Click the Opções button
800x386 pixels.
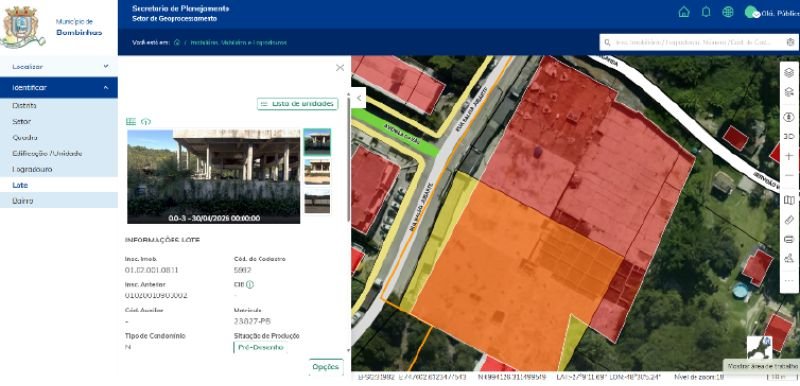(326, 367)
